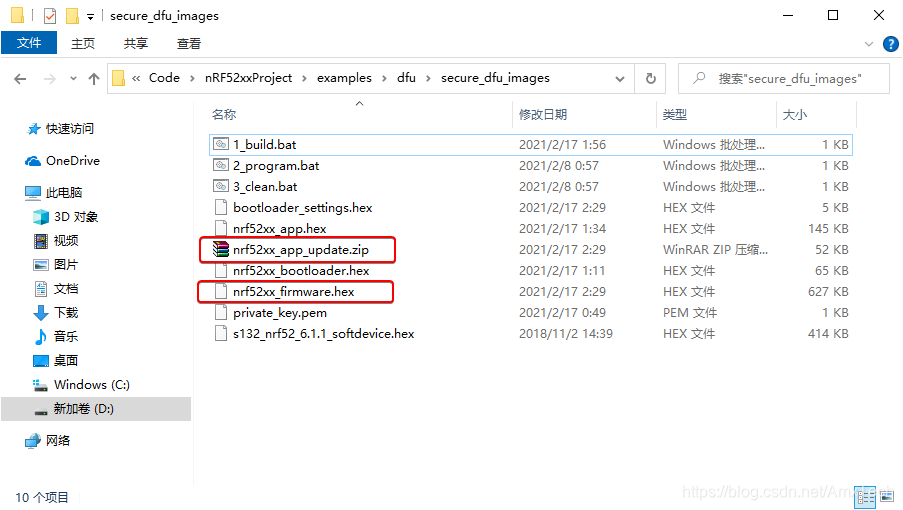
Task: Expand the chevron after examples breadcrumb
Action: (x=384, y=79)
